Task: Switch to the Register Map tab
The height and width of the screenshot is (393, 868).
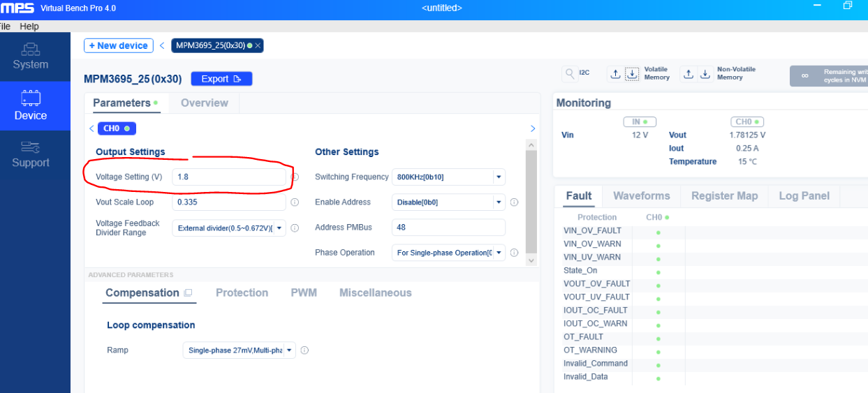Action: pyautogui.click(x=724, y=196)
